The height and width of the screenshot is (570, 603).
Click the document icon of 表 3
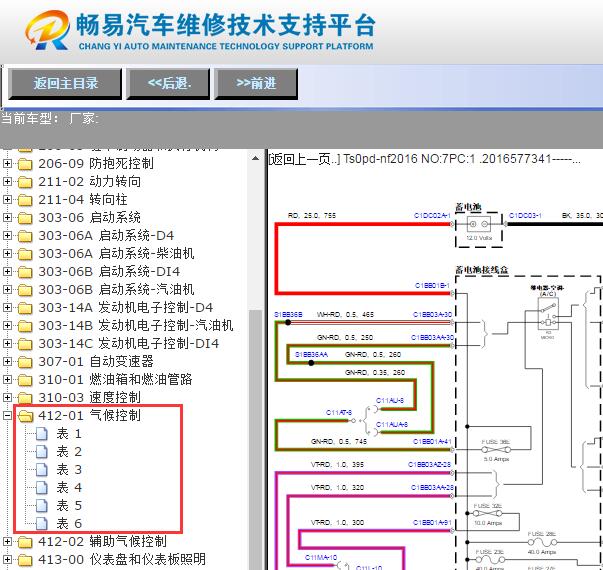(x=42, y=470)
